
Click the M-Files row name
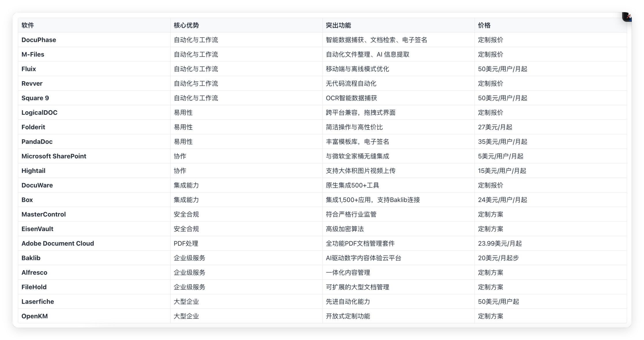[33, 54]
